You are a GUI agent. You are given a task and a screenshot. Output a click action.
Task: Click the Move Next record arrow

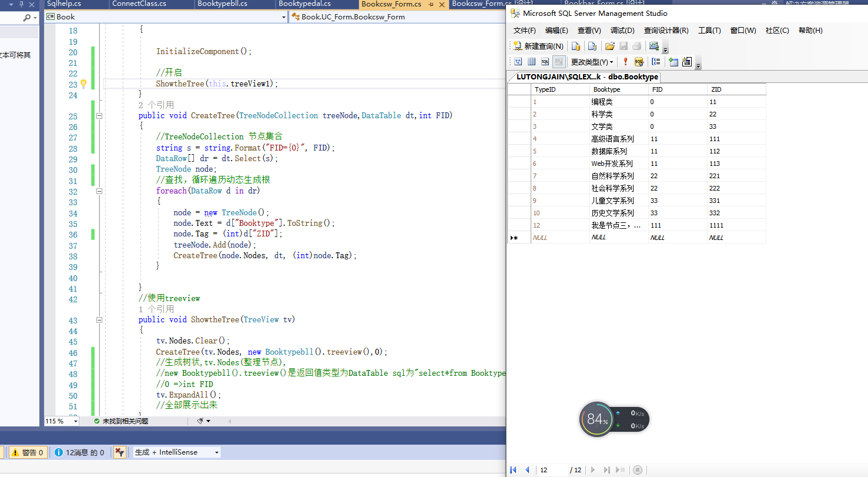click(593, 470)
